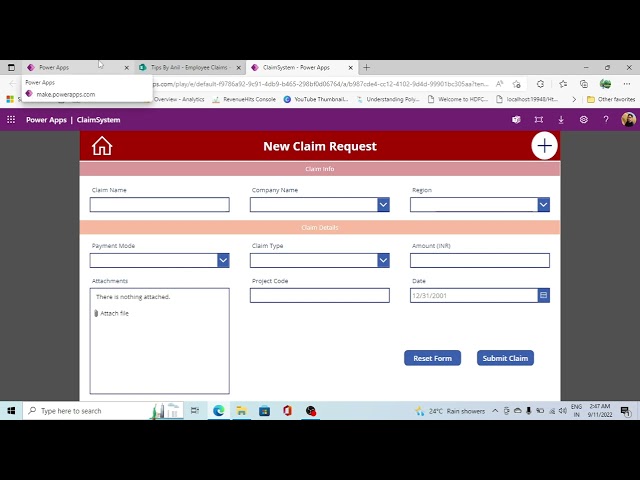This screenshot has width=640, height=480.
Task: Open YouTube Thumbnail bookmark
Action: coord(316,99)
